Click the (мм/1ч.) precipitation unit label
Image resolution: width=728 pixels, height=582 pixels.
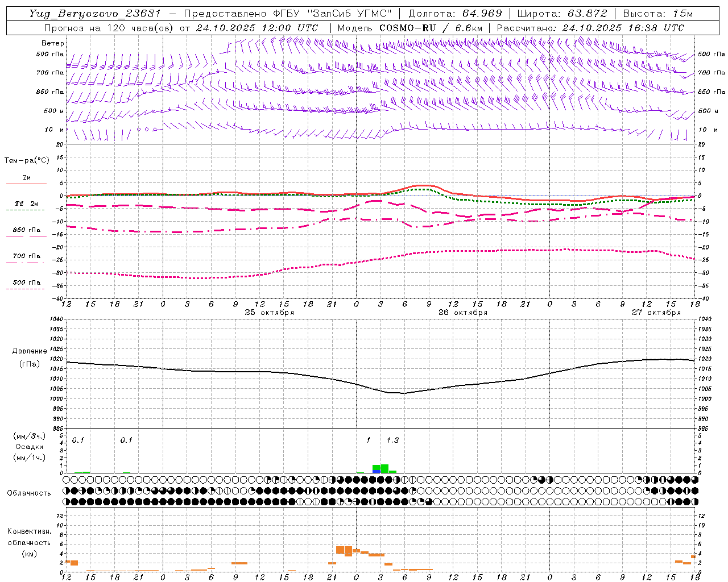click(x=30, y=458)
